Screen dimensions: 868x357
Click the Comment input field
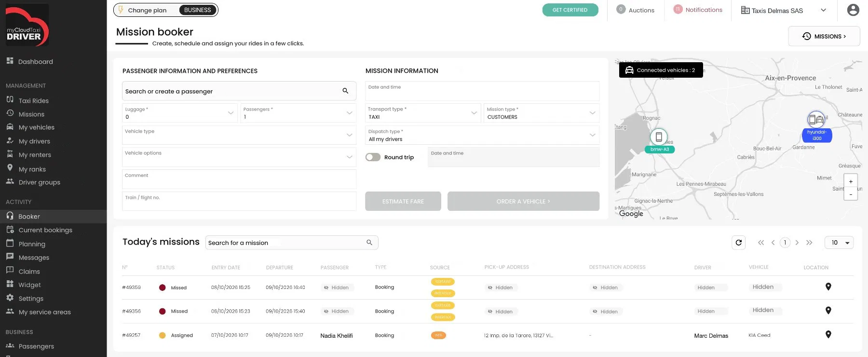pos(239,179)
